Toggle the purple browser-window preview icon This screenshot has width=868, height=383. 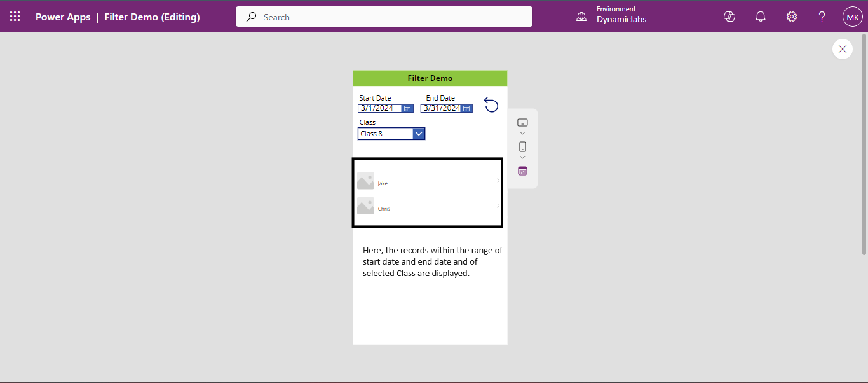pos(522,171)
